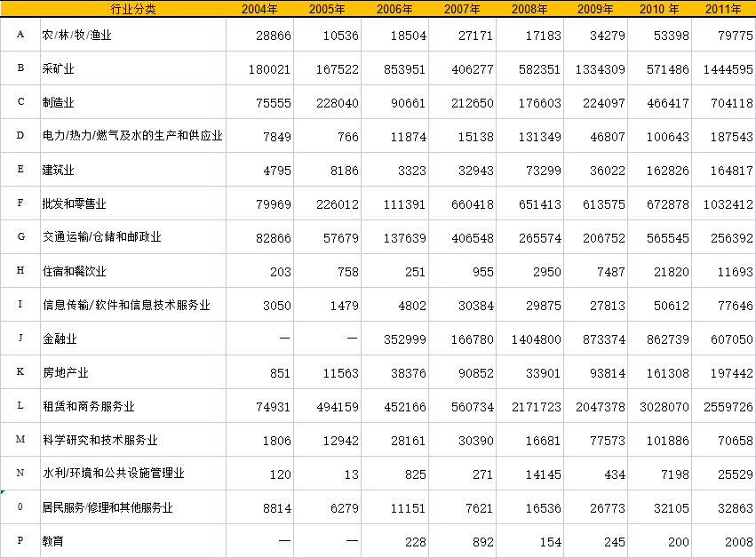Select the 建筑业 cell

(133, 170)
